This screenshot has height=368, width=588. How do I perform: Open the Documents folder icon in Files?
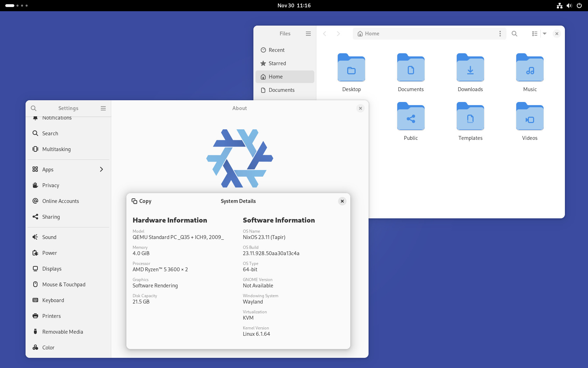(x=411, y=68)
